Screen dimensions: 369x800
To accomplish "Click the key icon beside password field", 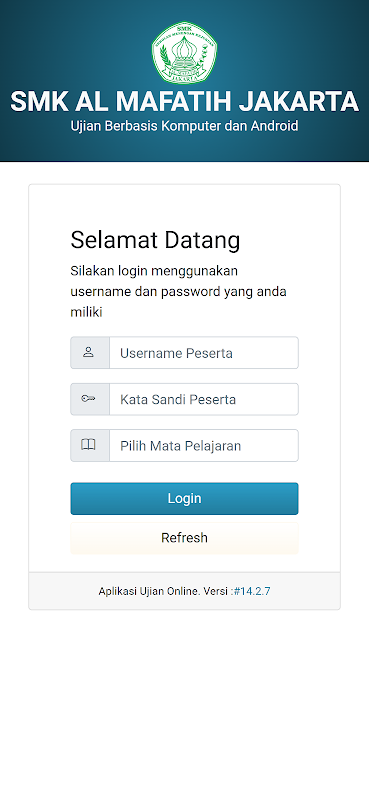I will (88, 398).
